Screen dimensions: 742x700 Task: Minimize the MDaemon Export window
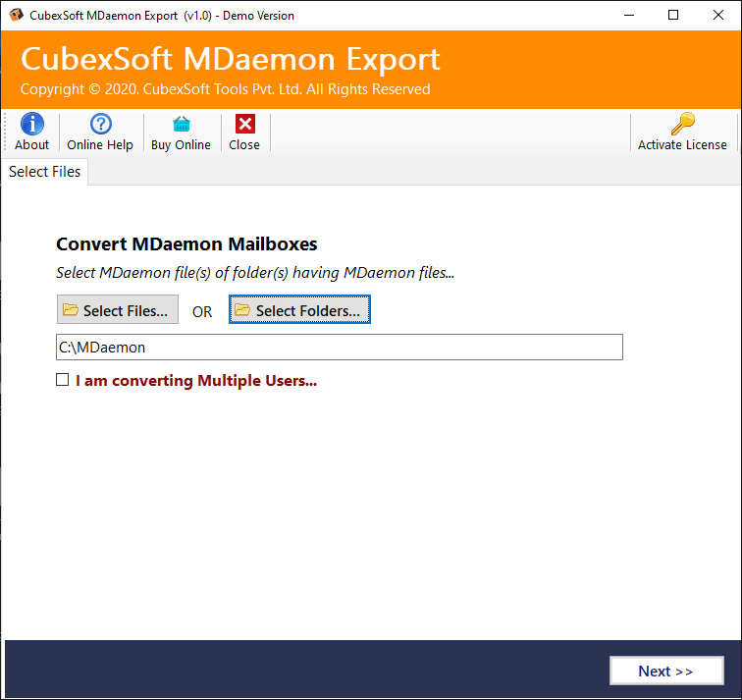tap(627, 15)
